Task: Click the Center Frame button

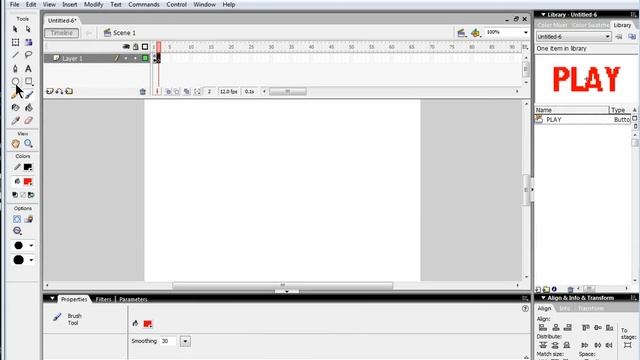Action: (x=158, y=92)
